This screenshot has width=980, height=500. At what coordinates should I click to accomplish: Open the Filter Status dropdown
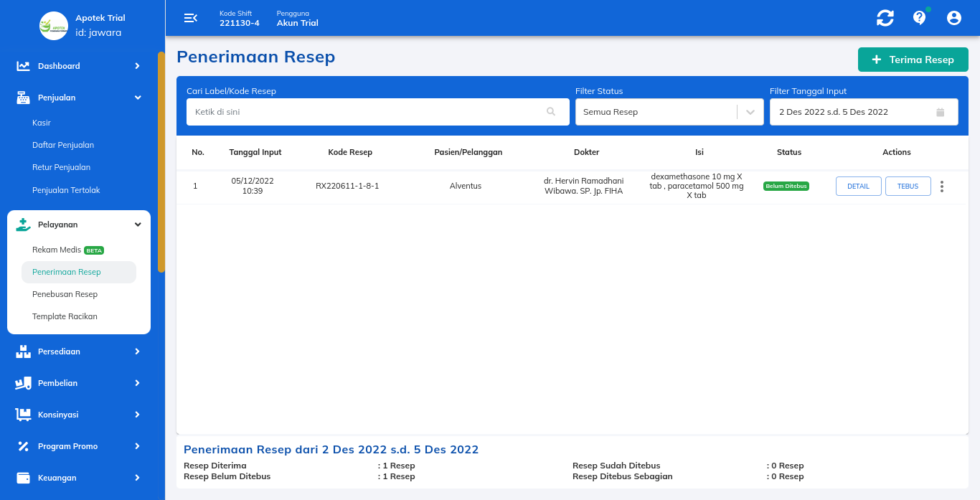669,112
